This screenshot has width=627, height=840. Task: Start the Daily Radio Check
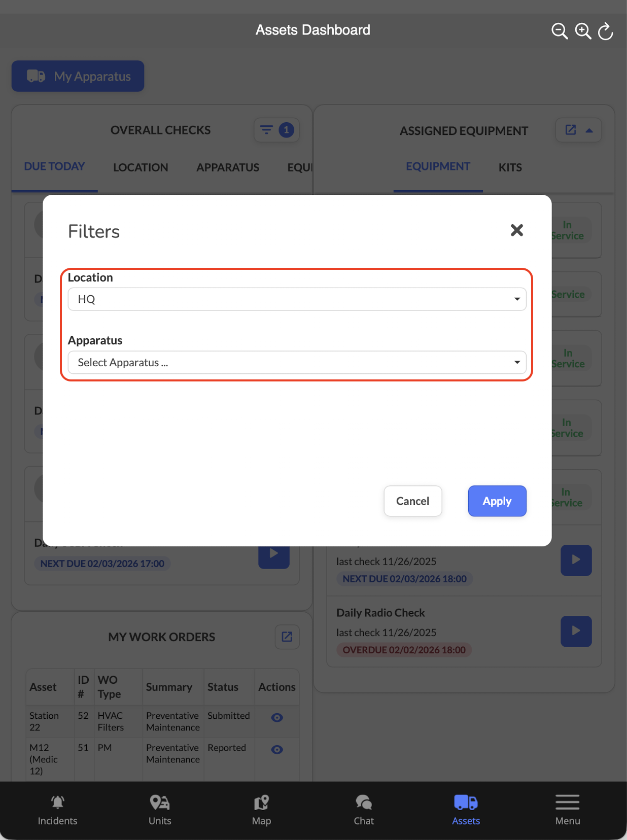pyautogui.click(x=576, y=631)
